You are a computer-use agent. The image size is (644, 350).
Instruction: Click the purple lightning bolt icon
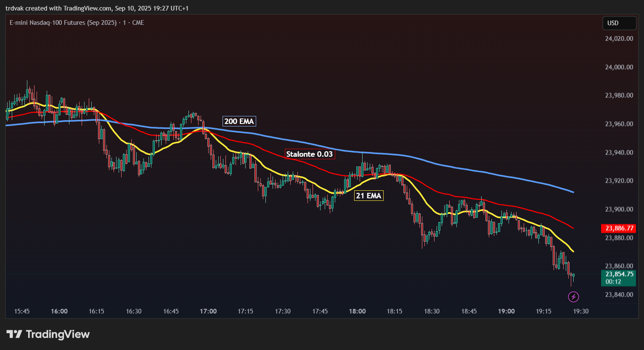[x=573, y=297]
